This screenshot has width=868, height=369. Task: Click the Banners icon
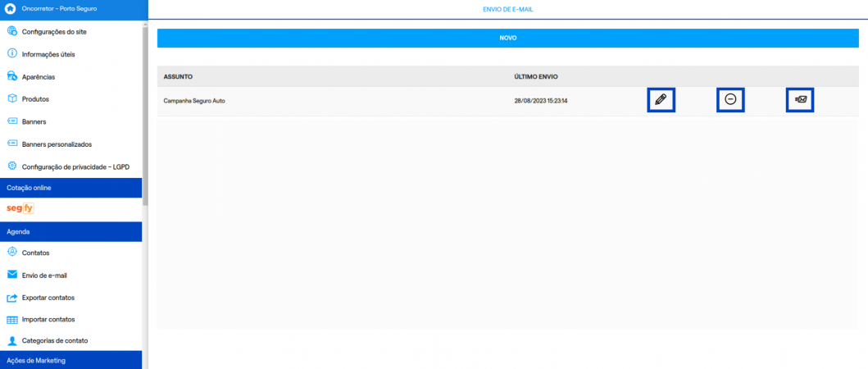click(12, 121)
